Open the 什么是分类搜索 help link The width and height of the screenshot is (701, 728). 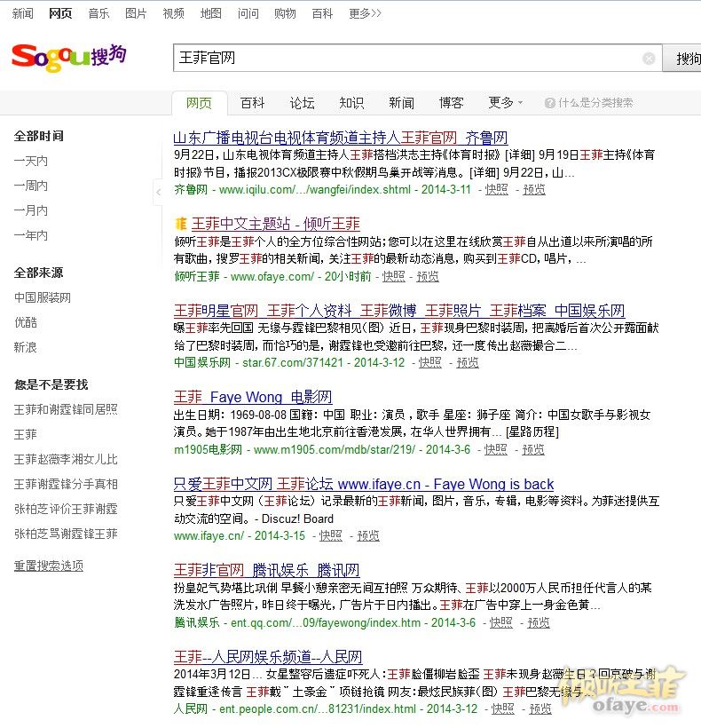coord(595,103)
